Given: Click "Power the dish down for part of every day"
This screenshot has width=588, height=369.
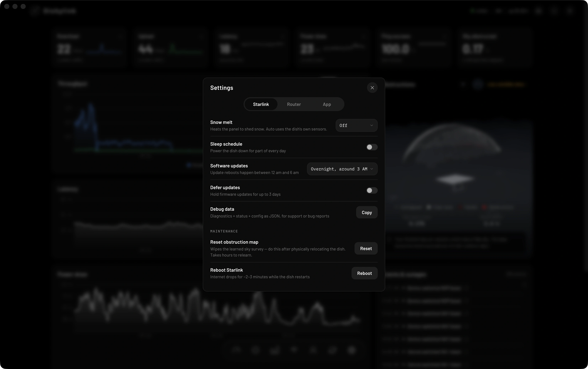Looking at the screenshot, I should coord(248,151).
